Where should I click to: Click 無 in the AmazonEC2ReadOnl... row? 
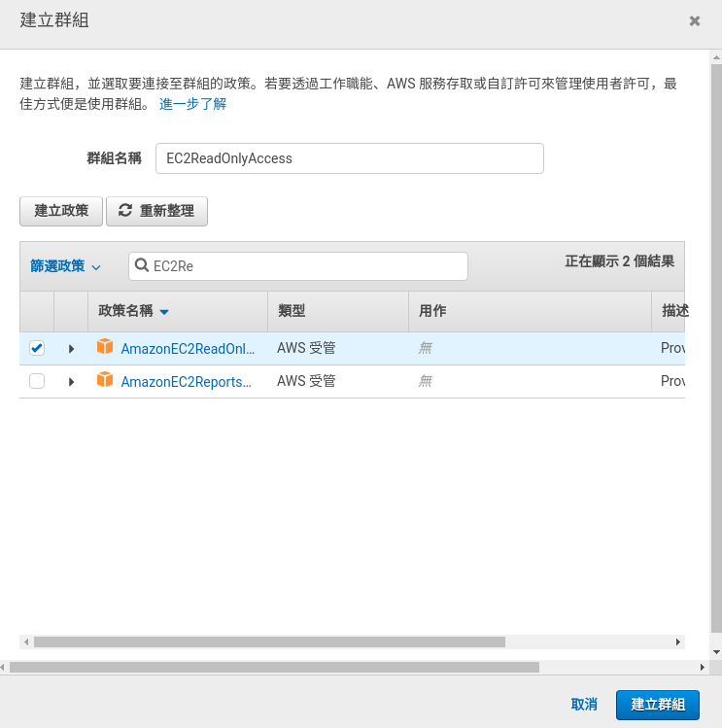click(x=426, y=348)
